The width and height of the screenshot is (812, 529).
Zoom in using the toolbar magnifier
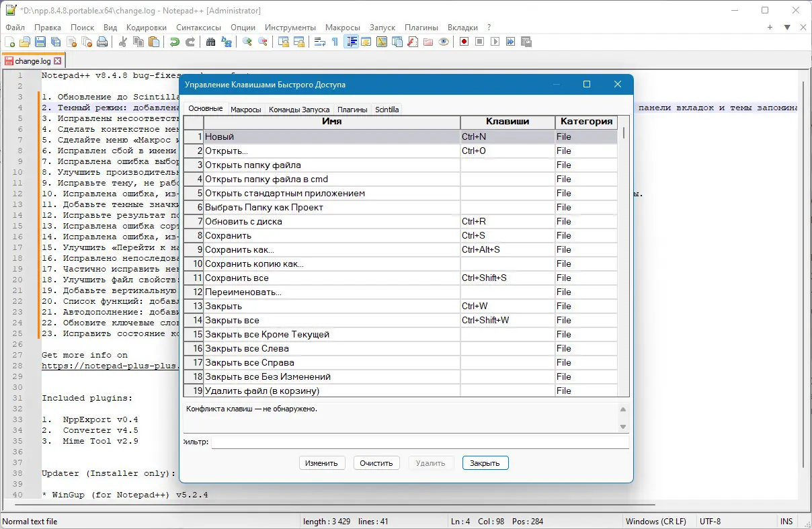[247, 42]
